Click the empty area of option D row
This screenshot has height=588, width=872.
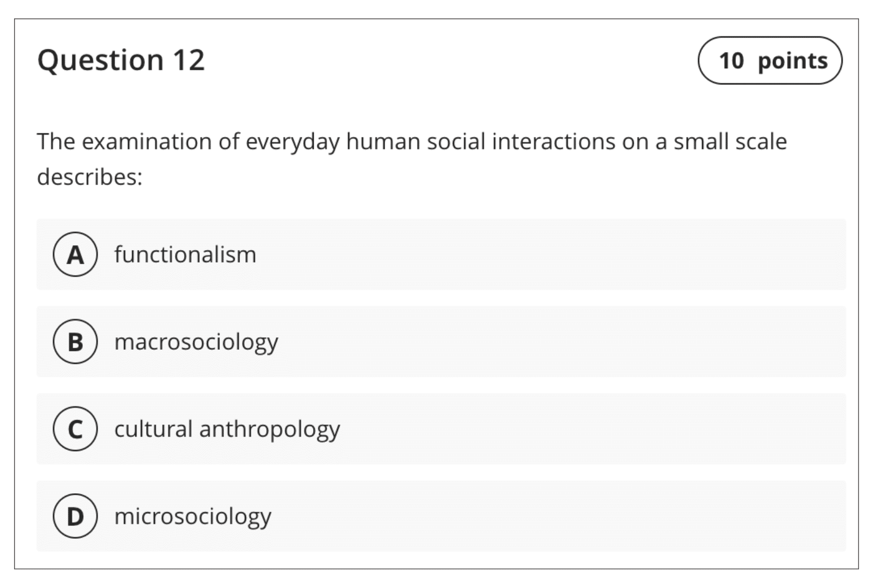pos(558,516)
